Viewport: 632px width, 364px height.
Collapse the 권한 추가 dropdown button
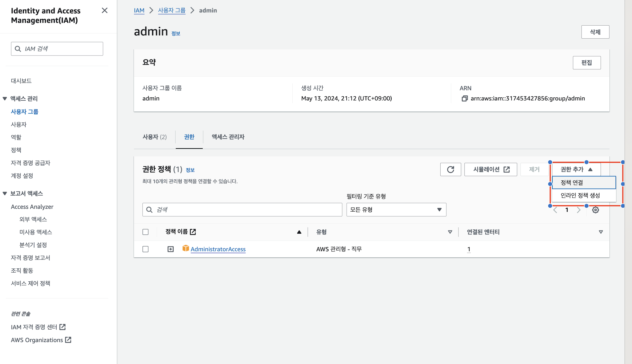click(576, 169)
